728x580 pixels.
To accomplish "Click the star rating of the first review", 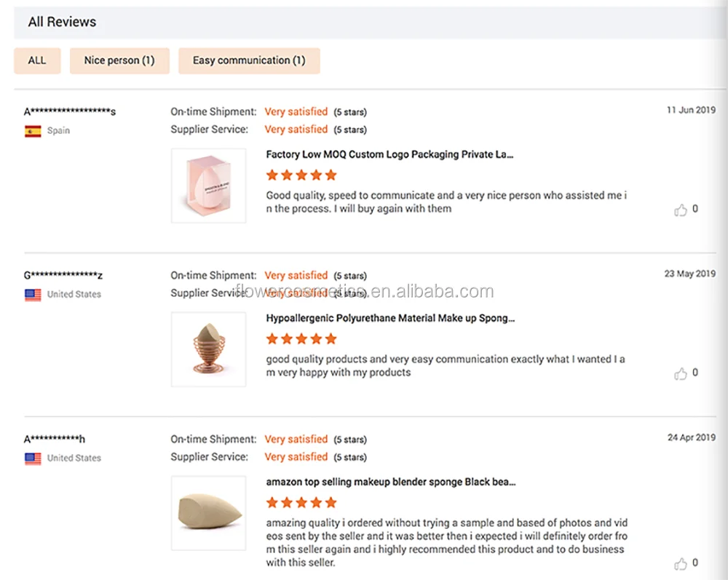I will coord(301,175).
